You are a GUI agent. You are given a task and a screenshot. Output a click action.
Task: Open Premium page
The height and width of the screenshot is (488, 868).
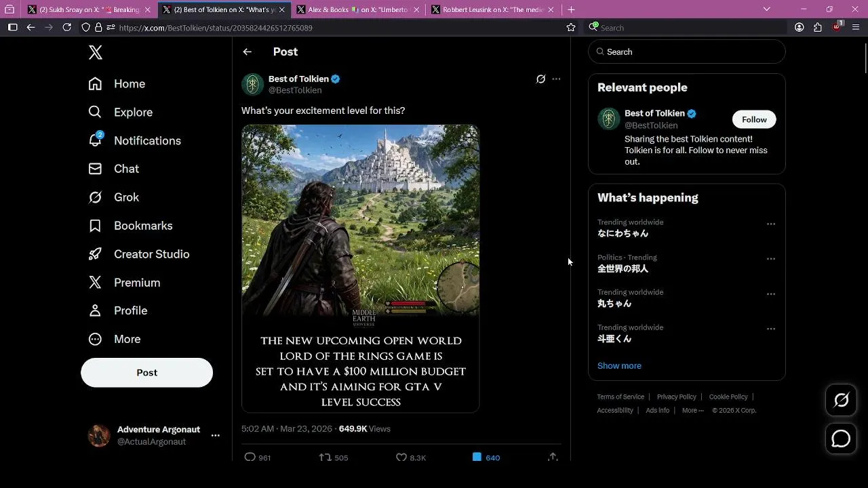point(124,283)
